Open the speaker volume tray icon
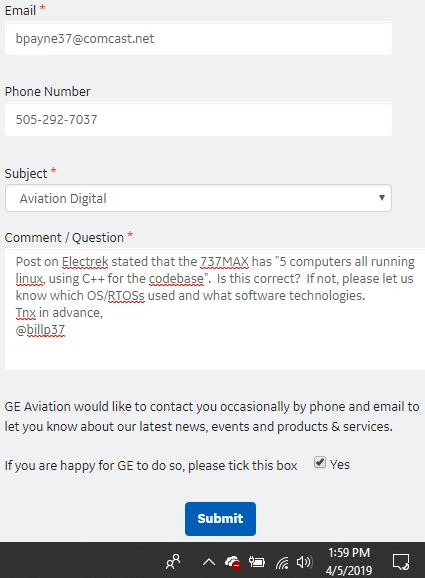The height and width of the screenshot is (578, 425). point(304,562)
